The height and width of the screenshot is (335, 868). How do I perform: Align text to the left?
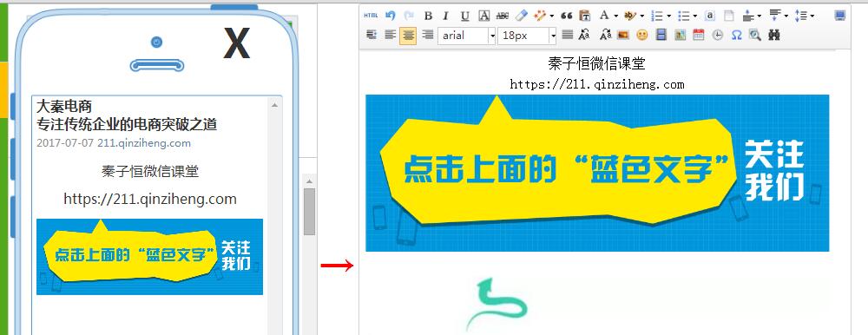[x=391, y=35]
